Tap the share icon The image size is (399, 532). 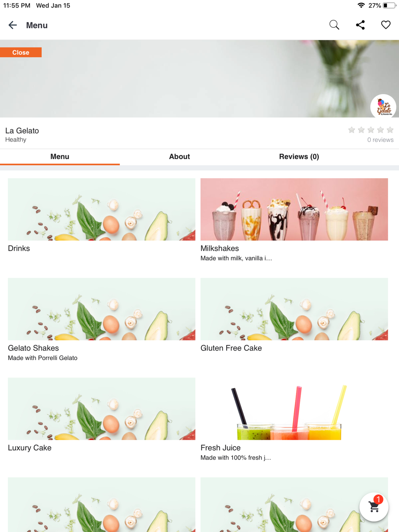(360, 25)
